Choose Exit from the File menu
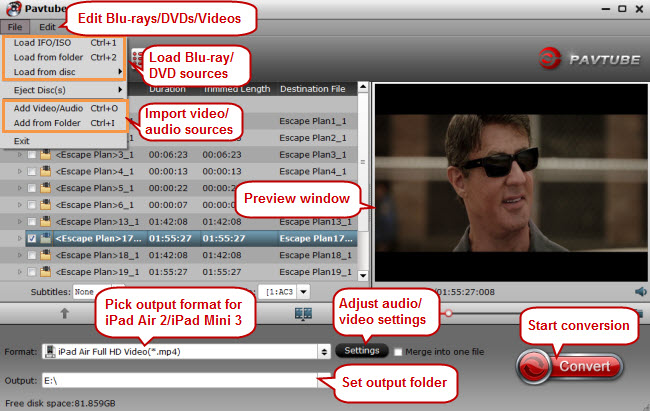The height and width of the screenshot is (411, 650). click(65, 141)
